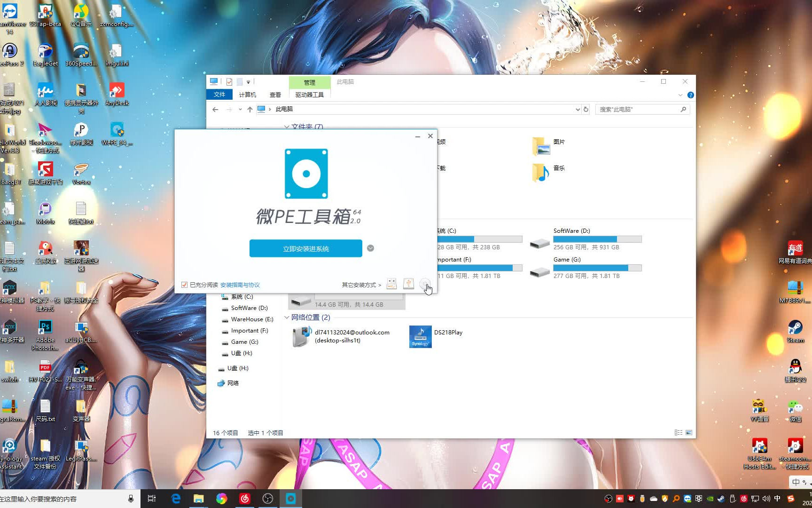812x508 pixels.
Task: Click quick access properties checkmark icon
Action: [229, 82]
